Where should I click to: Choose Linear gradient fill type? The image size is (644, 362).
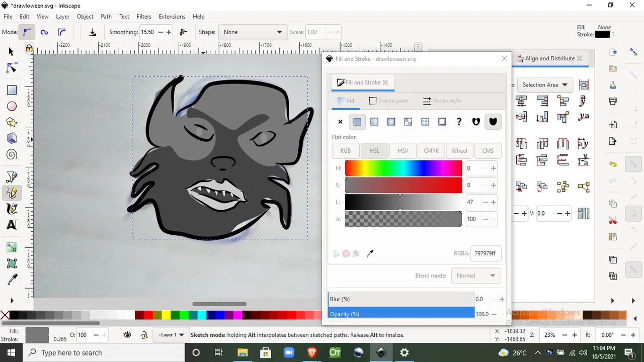coord(374,122)
